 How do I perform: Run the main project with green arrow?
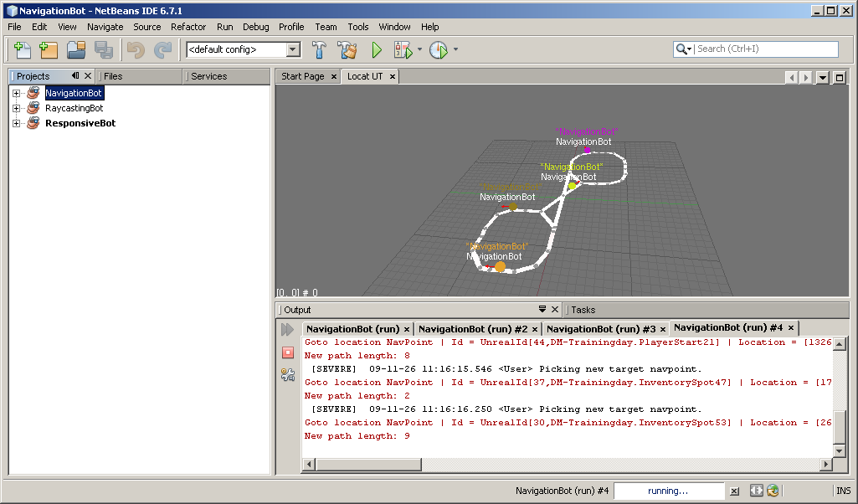tap(377, 49)
